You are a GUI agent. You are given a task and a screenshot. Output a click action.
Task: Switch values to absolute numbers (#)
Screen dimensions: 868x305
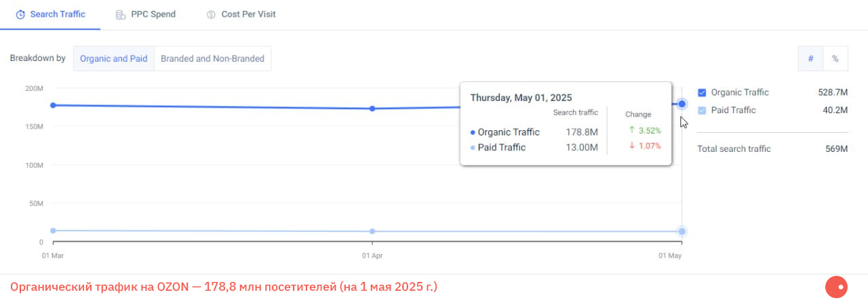810,59
